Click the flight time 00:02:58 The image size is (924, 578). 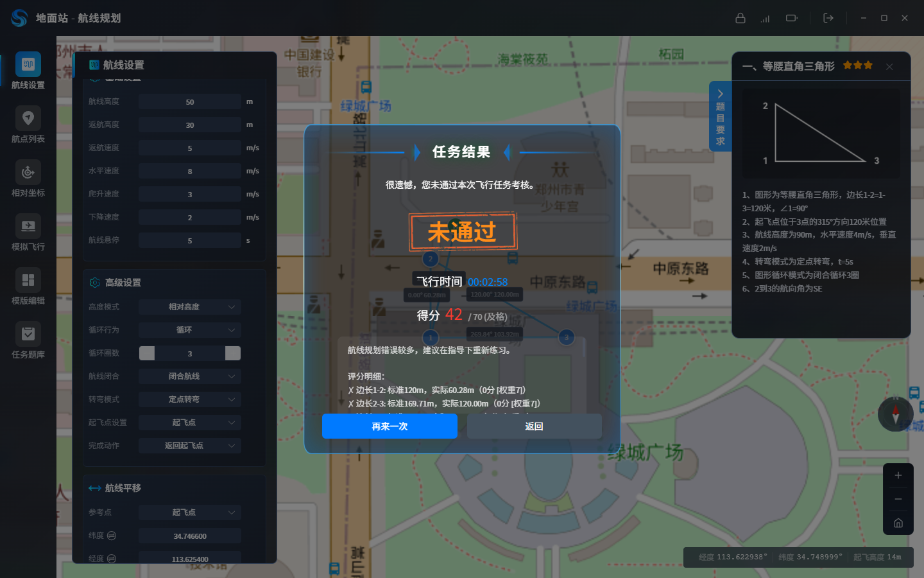coord(488,282)
